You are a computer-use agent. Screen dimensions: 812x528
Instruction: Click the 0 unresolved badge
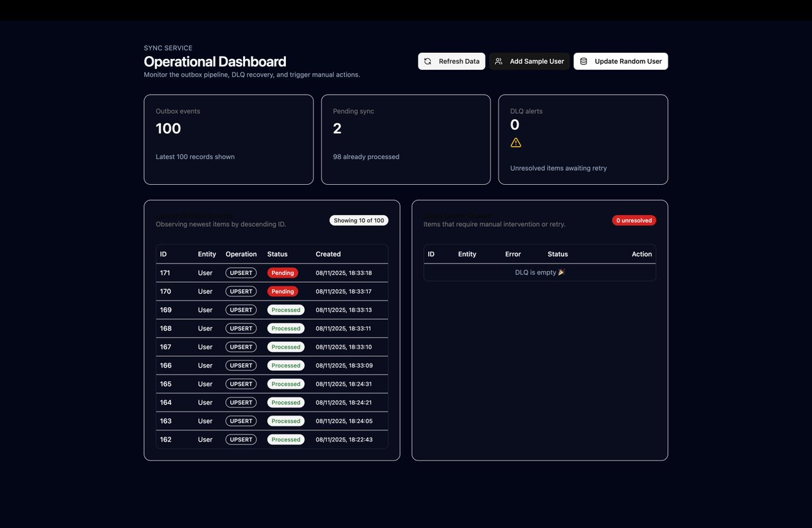point(634,221)
